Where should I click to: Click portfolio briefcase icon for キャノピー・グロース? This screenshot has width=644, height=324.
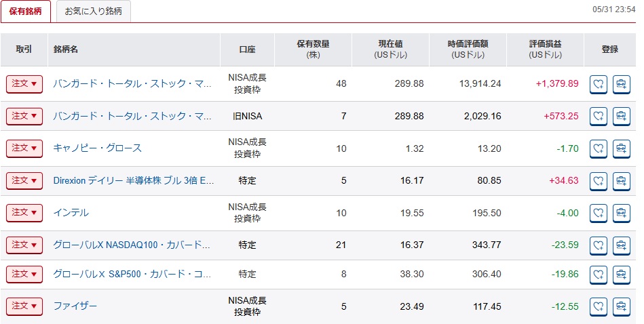click(x=622, y=148)
